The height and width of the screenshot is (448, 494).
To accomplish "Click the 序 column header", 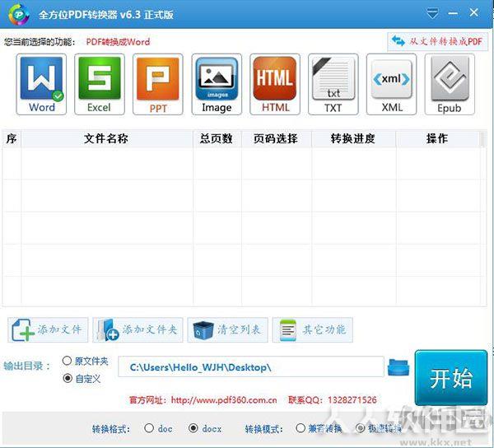I will pyautogui.click(x=12, y=138).
